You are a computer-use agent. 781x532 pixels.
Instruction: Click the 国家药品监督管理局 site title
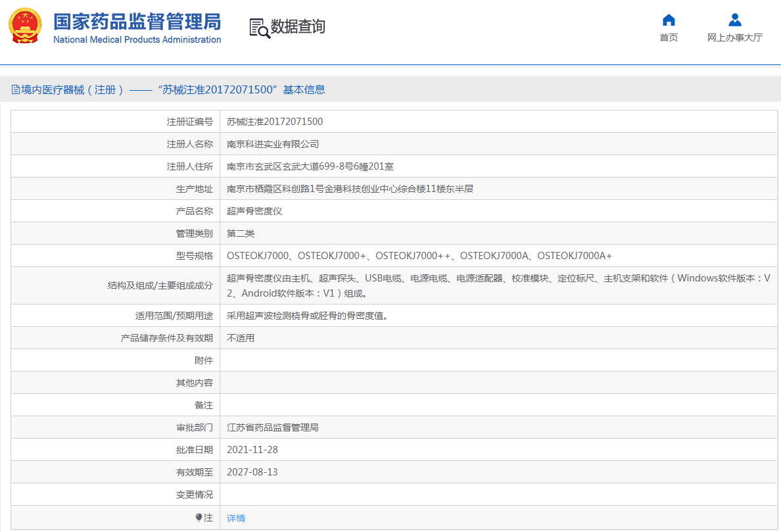[x=137, y=21]
